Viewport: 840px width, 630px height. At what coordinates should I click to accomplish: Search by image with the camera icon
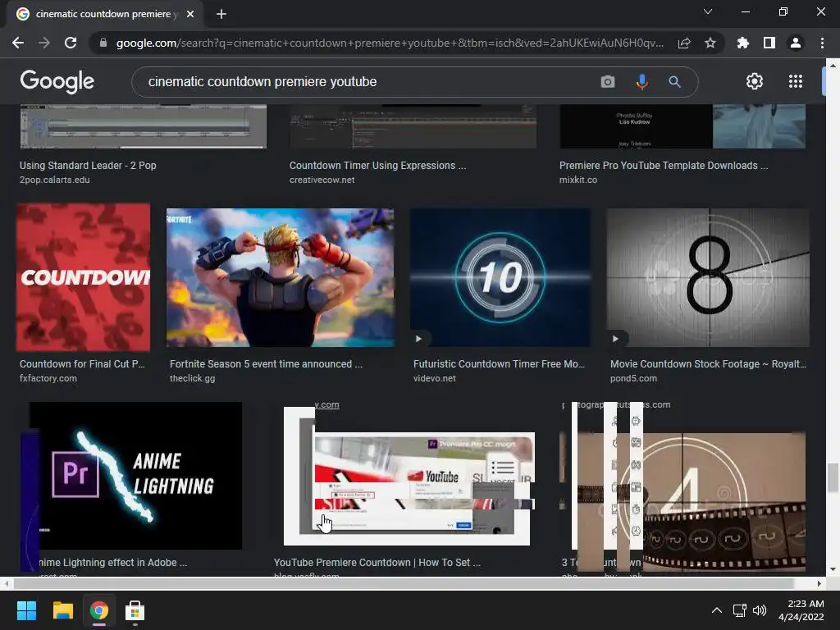(x=608, y=82)
